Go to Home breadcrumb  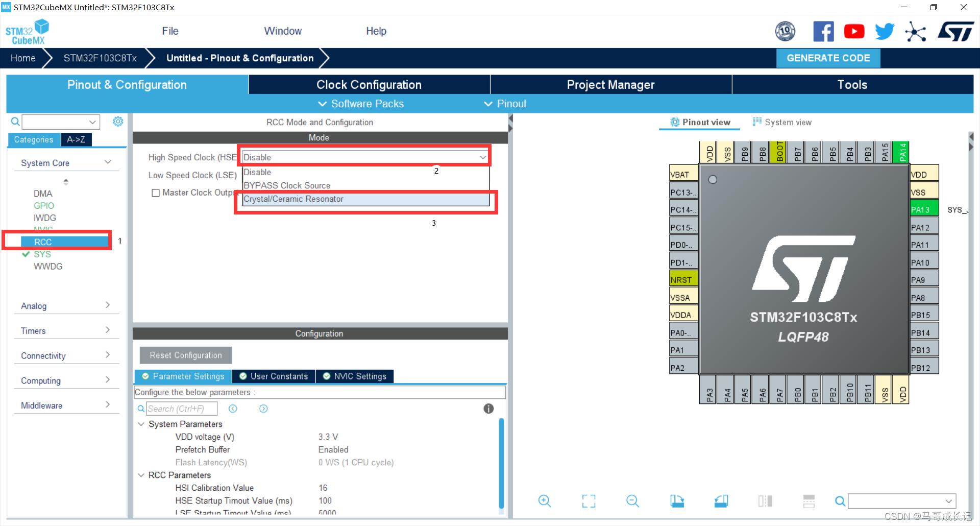click(x=23, y=58)
